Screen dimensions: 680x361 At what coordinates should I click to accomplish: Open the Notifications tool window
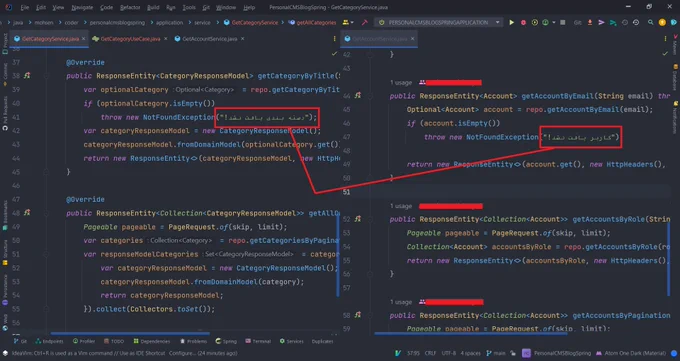point(675,118)
